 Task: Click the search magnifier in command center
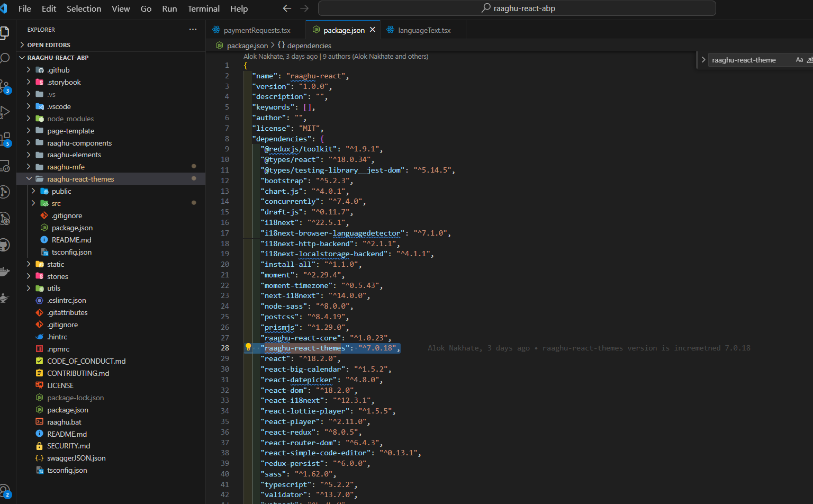click(486, 8)
